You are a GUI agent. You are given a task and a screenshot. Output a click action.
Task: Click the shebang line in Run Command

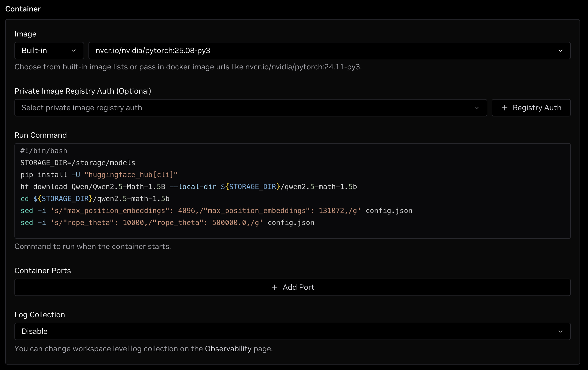[x=44, y=151]
